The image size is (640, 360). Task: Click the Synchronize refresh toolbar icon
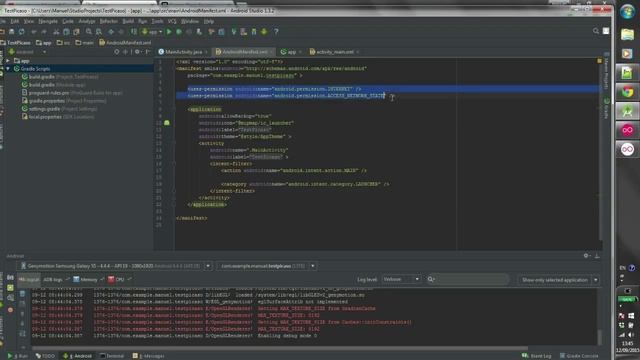pos(22,31)
